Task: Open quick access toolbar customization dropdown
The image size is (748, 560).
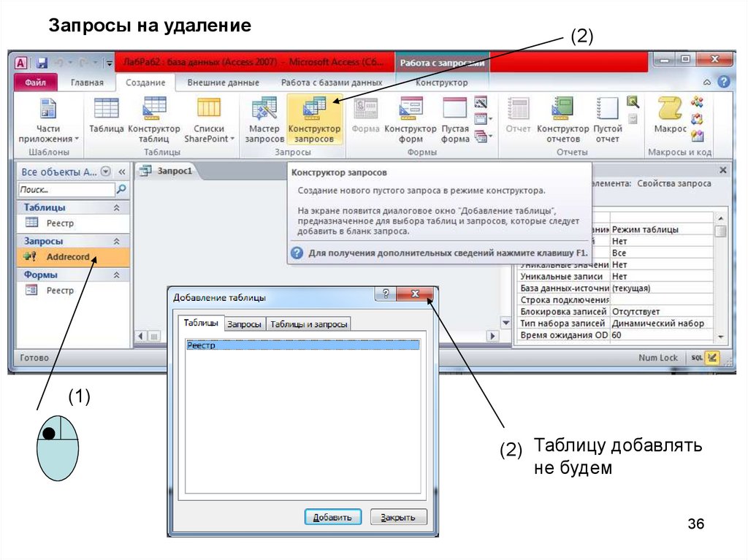Action: [110, 63]
